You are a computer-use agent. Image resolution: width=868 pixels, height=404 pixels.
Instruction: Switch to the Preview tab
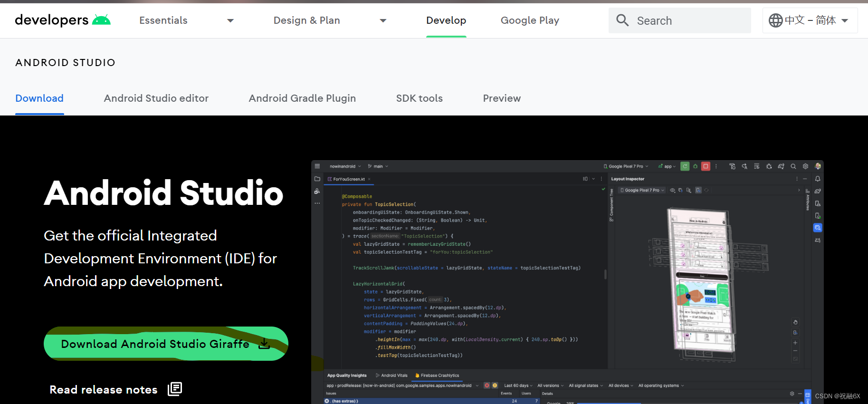(x=502, y=98)
